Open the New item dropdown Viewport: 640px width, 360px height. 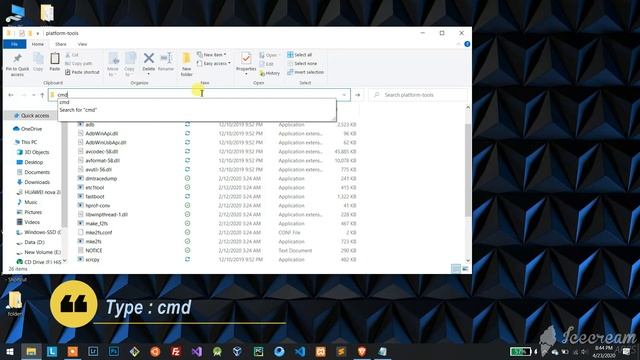tap(211, 54)
